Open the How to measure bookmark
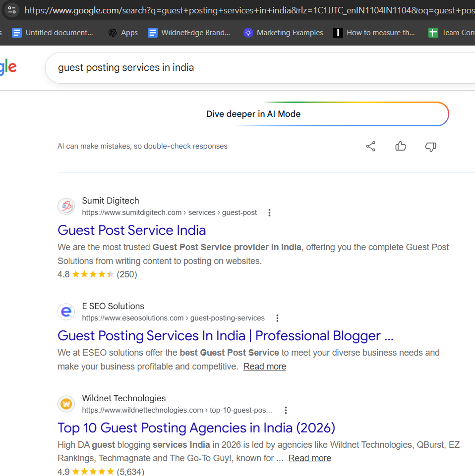The image size is (475, 476). pos(374,33)
